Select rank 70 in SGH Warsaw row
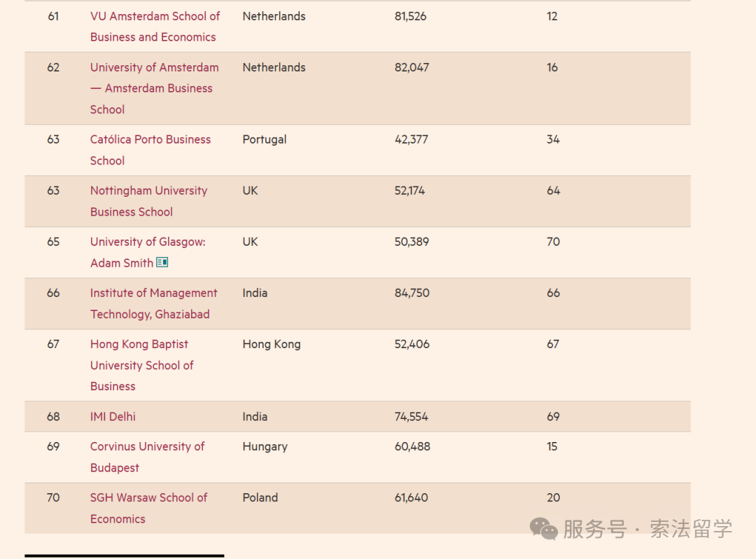The image size is (756, 559). coord(53,498)
